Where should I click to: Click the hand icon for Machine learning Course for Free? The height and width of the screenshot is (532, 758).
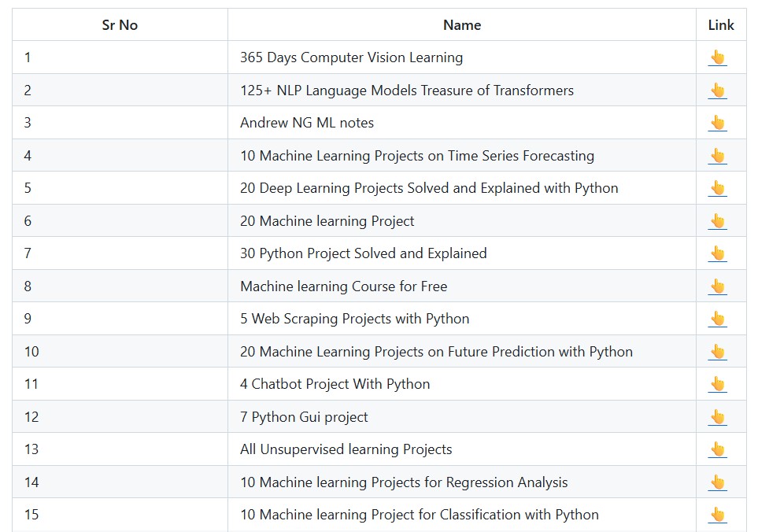(717, 286)
